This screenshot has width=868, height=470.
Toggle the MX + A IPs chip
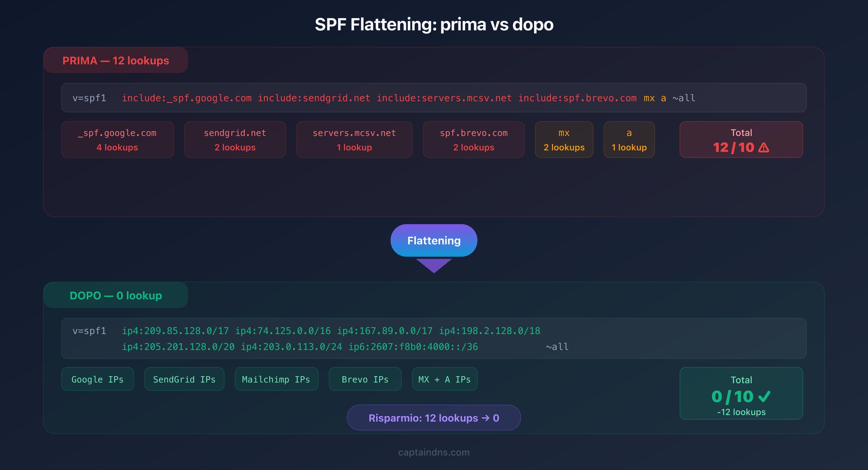444,379
